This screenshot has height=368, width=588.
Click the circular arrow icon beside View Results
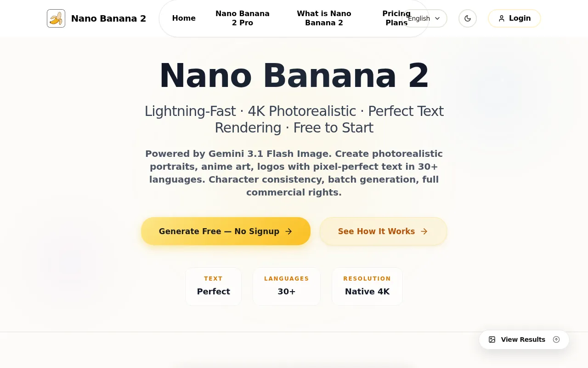click(x=556, y=339)
